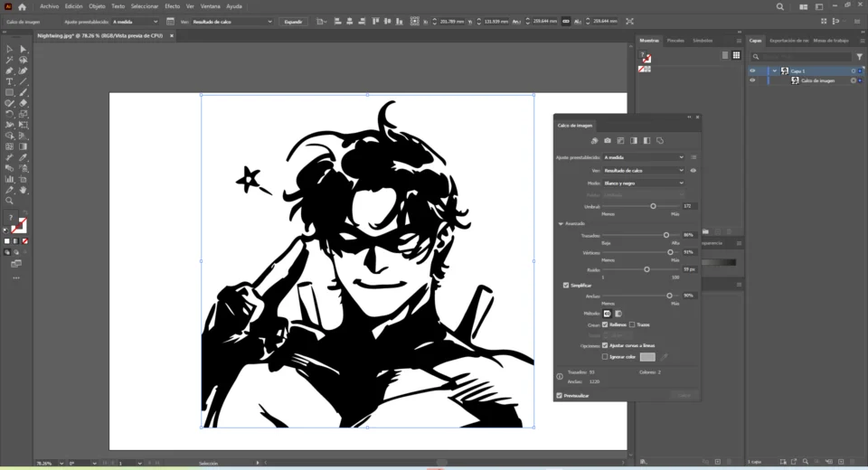Select the Rectangle tool
The height and width of the screenshot is (470, 868).
point(9,92)
